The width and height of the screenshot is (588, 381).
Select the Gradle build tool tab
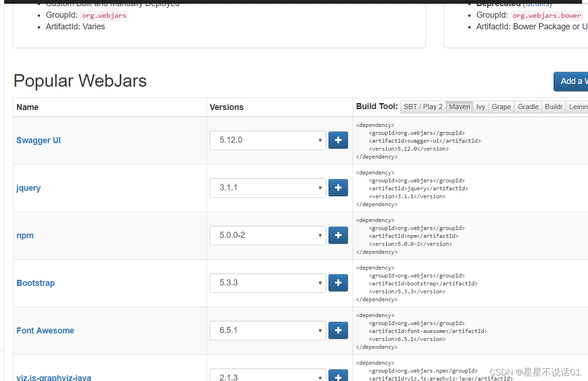point(528,107)
